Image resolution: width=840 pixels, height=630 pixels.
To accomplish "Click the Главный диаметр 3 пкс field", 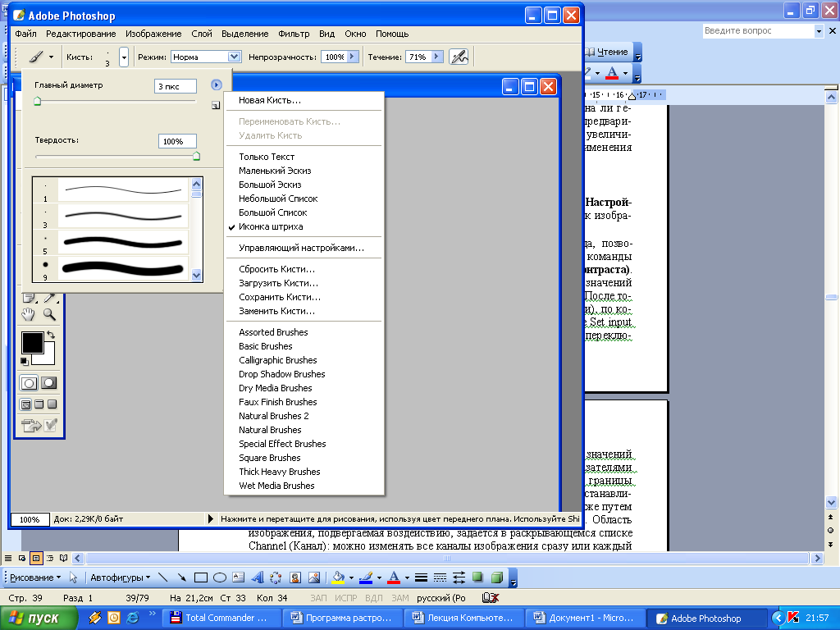I will (176, 86).
